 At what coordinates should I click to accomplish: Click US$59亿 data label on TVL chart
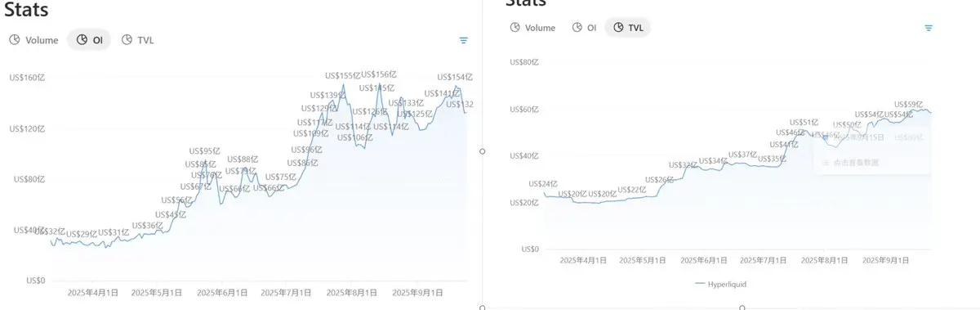pyautogui.click(x=909, y=105)
